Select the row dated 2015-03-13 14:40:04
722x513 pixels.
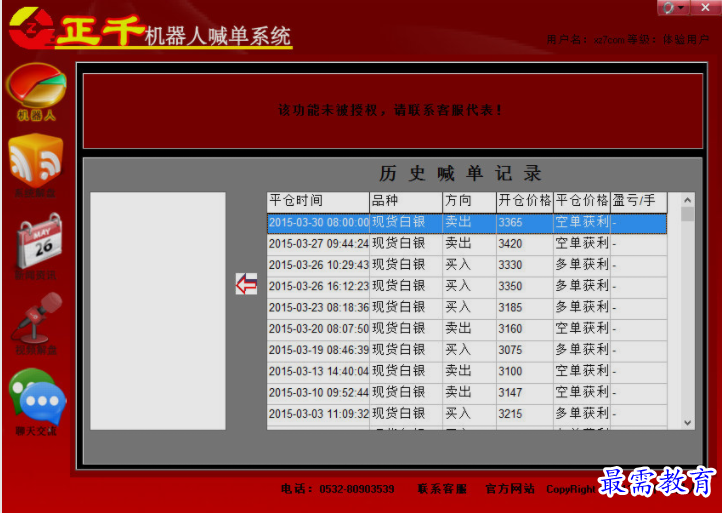coord(467,372)
